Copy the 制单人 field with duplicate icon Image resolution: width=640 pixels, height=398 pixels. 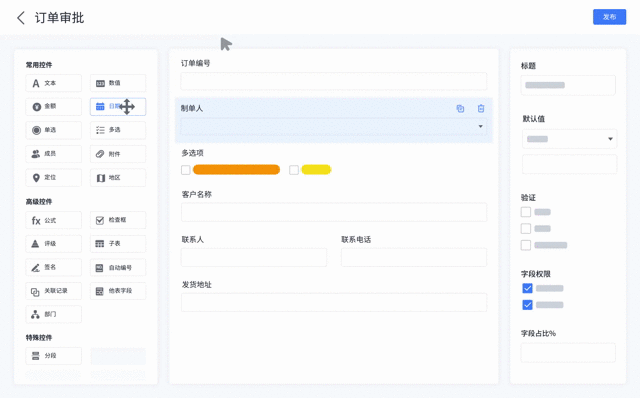(460, 109)
